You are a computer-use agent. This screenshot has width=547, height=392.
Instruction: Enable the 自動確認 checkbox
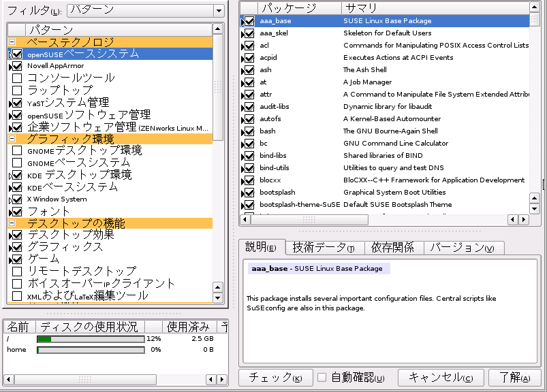[322, 377]
